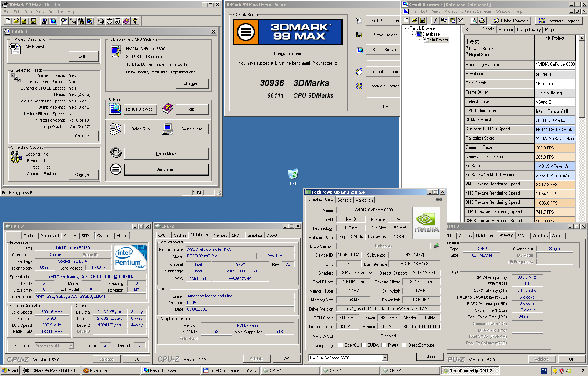
Task: Open SPD tab in the CPU-Z Memory window
Action: point(521,236)
